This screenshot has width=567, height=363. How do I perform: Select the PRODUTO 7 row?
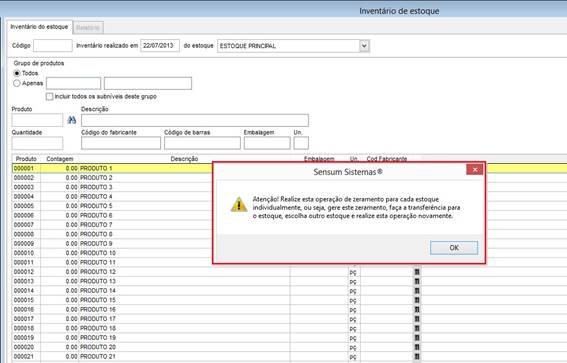(x=112, y=225)
